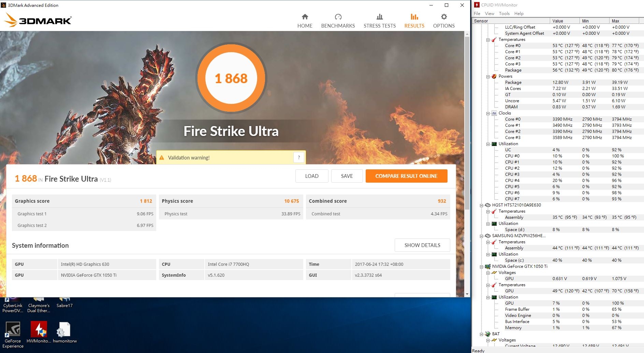Click scroll up arrow in 3DMark
The width and height of the screenshot is (644, 353).
tap(467, 34)
